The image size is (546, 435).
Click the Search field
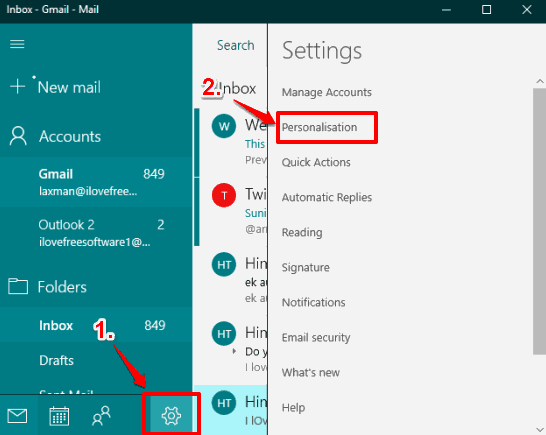[x=235, y=45]
